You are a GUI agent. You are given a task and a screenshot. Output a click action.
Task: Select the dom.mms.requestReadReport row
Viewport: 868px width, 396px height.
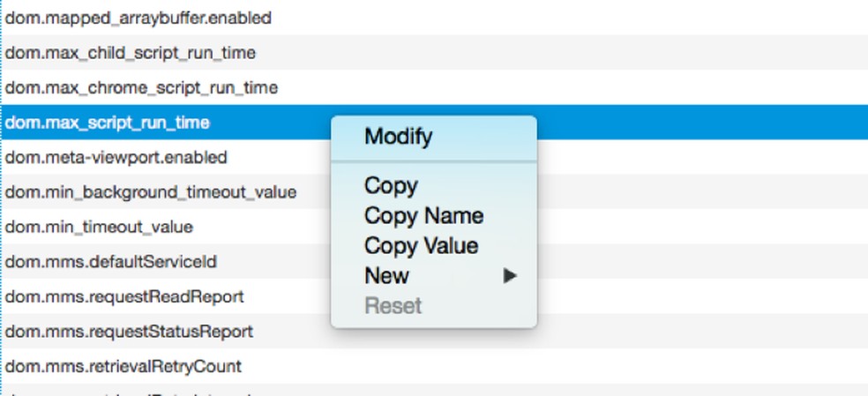[x=124, y=296]
